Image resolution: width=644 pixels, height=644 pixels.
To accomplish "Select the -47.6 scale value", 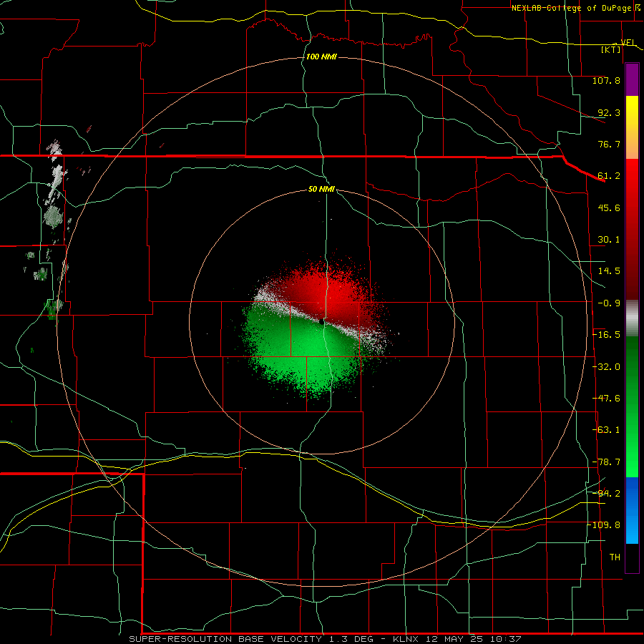I will tap(606, 399).
